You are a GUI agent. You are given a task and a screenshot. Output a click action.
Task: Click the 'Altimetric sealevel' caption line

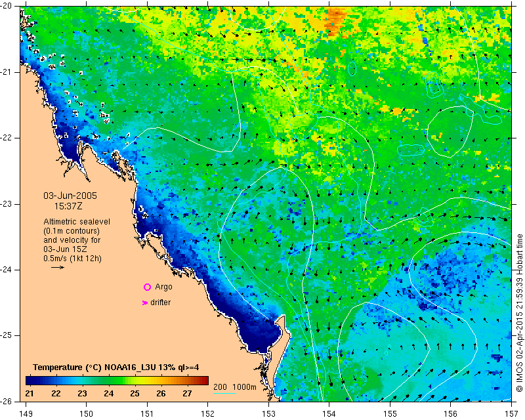pos(77,222)
